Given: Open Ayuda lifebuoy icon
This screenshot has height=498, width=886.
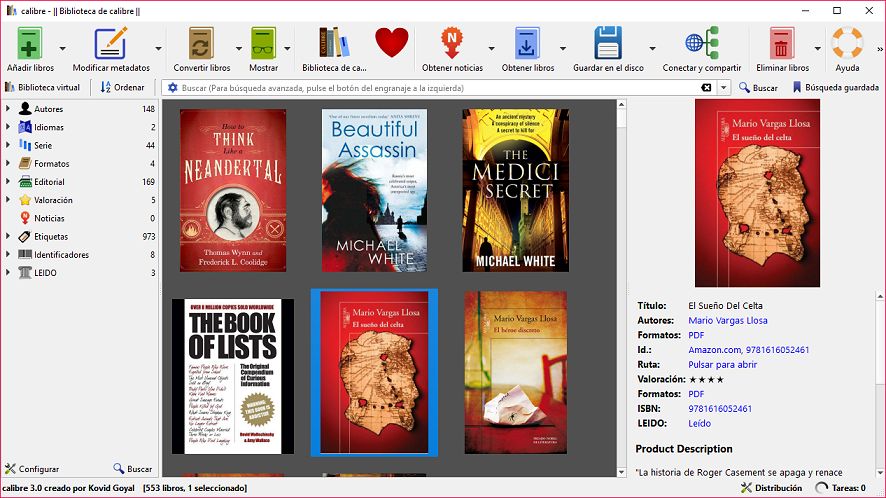Looking at the screenshot, I should 847,42.
